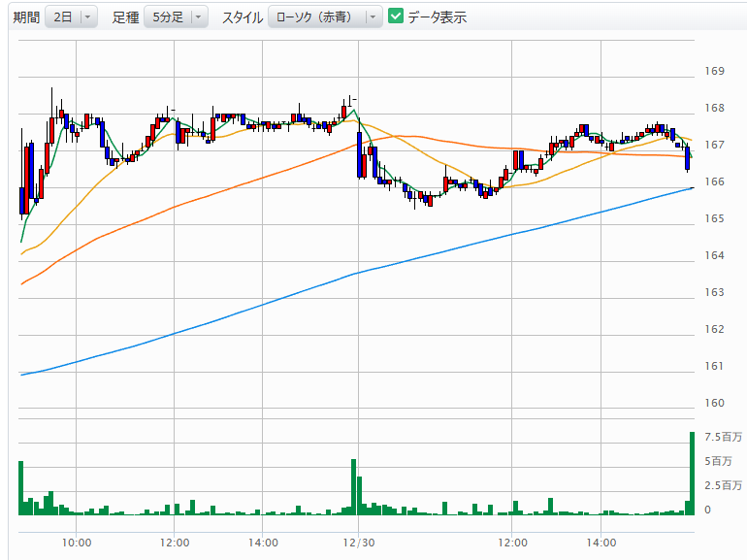Click the データ表示 label text

(x=437, y=17)
